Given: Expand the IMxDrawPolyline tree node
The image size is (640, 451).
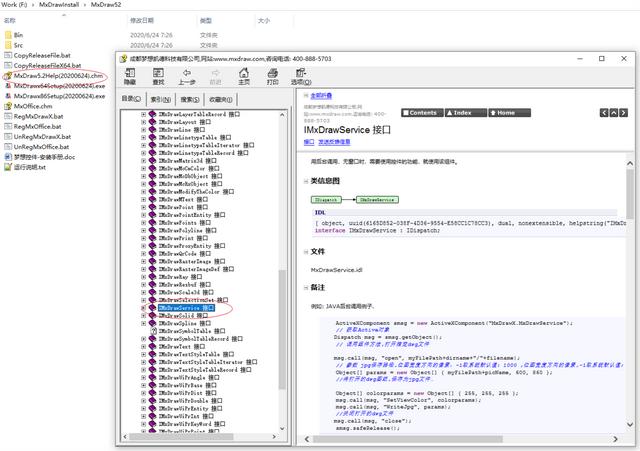Looking at the screenshot, I should [143, 231].
